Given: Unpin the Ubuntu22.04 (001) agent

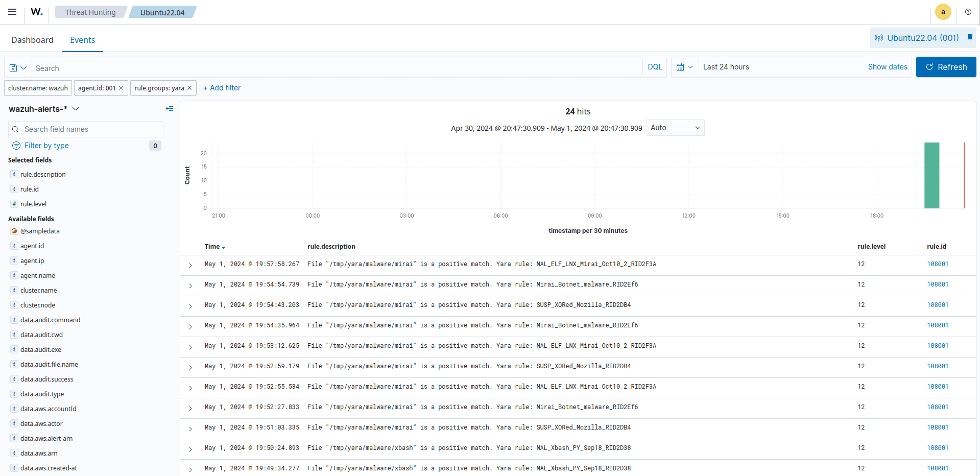Looking at the screenshot, I should coord(969,37).
